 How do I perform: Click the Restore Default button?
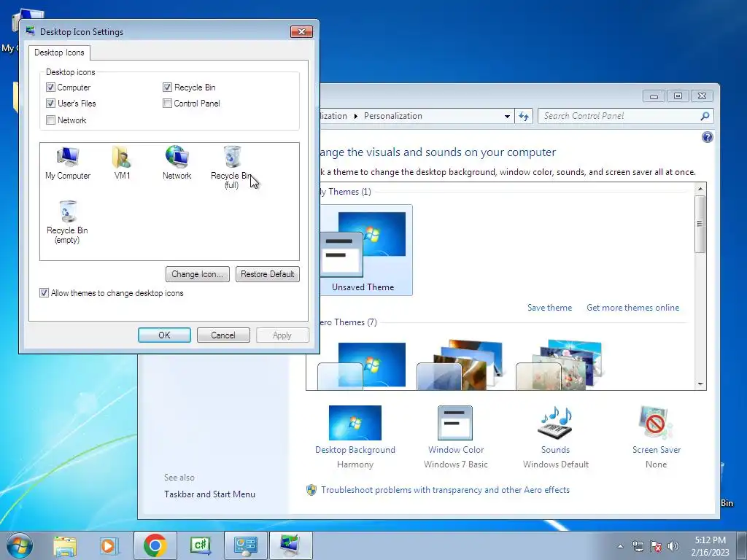(x=267, y=274)
